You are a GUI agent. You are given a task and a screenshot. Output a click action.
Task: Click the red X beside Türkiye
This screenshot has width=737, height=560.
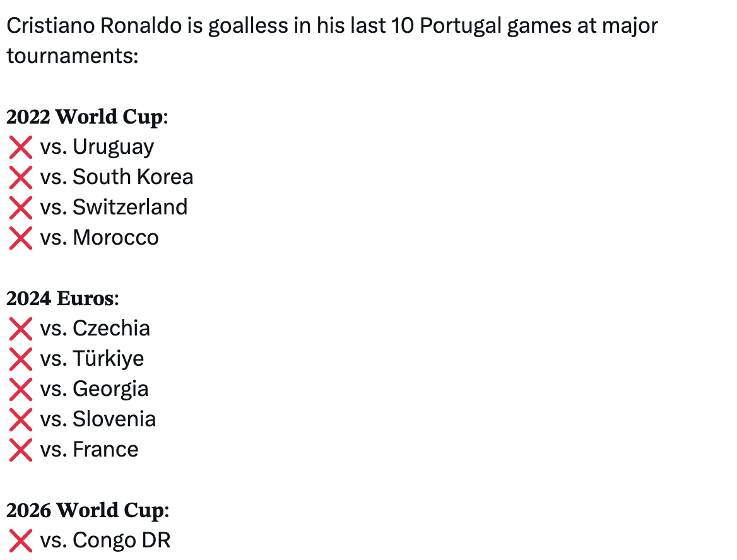click(x=21, y=359)
